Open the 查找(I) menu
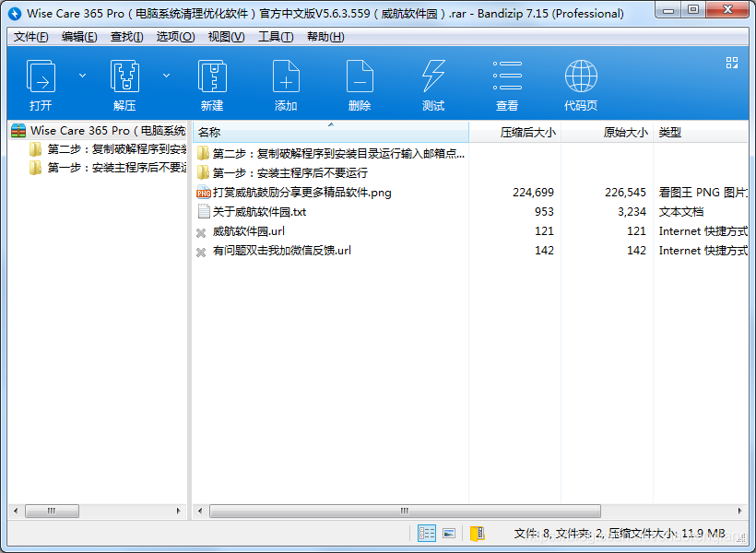Image resolution: width=756 pixels, height=553 pixels. 126,37
